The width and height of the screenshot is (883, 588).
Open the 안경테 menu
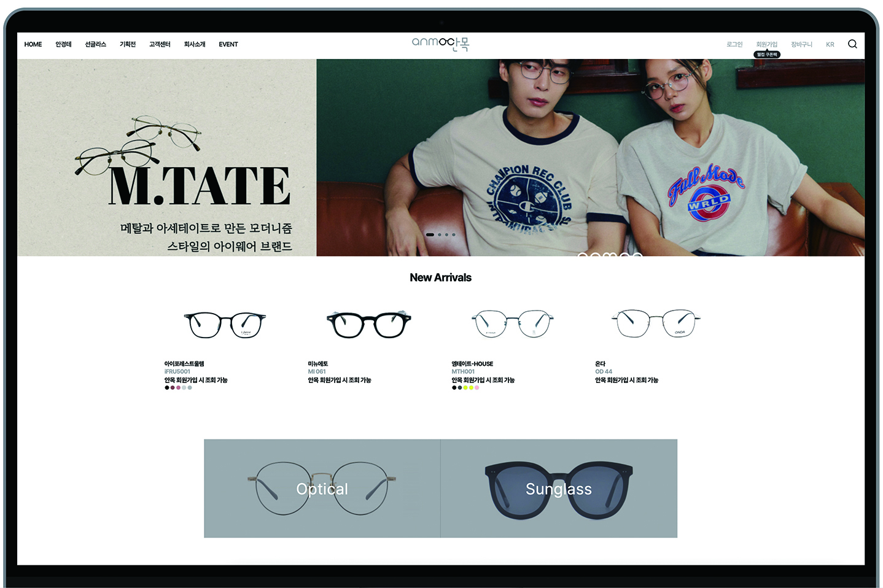click(x=63, y=44)
